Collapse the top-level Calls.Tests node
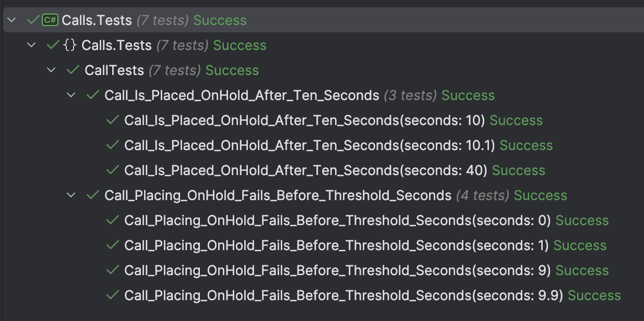Screen dimensions: 644x321 [x=11, y=20]
